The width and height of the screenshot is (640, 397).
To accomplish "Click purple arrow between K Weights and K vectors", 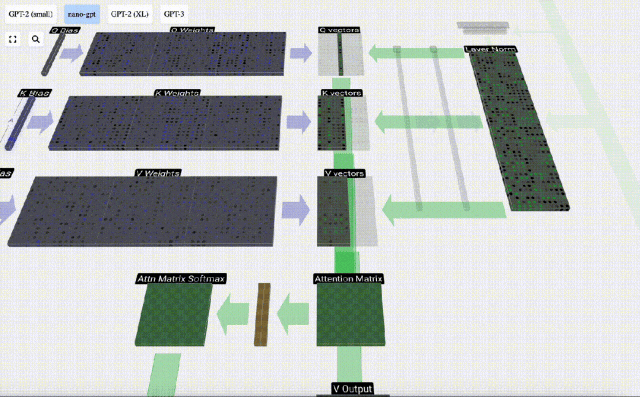I will tap(299, 122).
